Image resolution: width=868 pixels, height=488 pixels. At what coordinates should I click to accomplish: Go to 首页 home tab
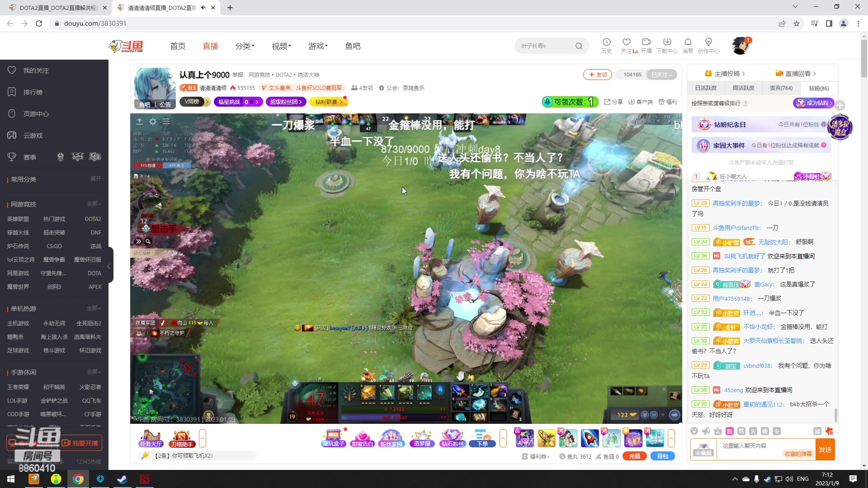(178, 46)
